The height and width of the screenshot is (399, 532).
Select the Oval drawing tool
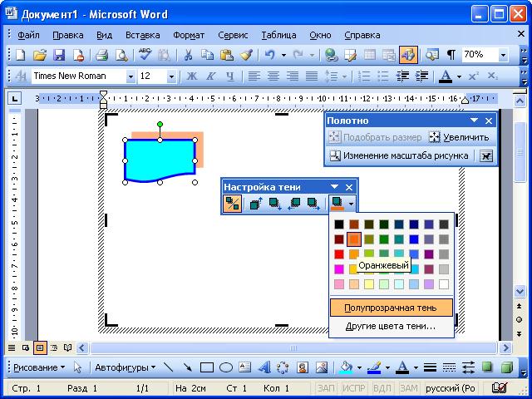(226, 367)
